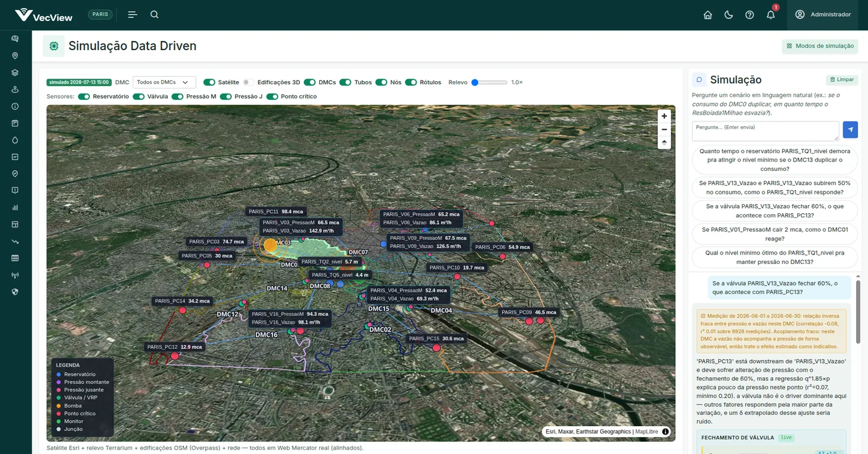Open the downward trend icon in sidebar
The image size is (868, 454).
coord(15,241)
